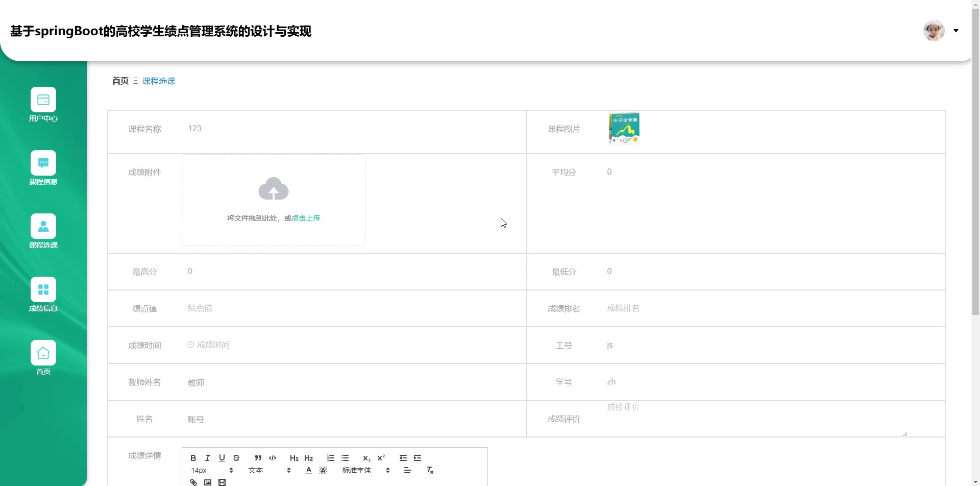This screenshot has height=486, width=980.
Task: Click the cloud upload icon for 成绩附件
Action: coord(274,189)
